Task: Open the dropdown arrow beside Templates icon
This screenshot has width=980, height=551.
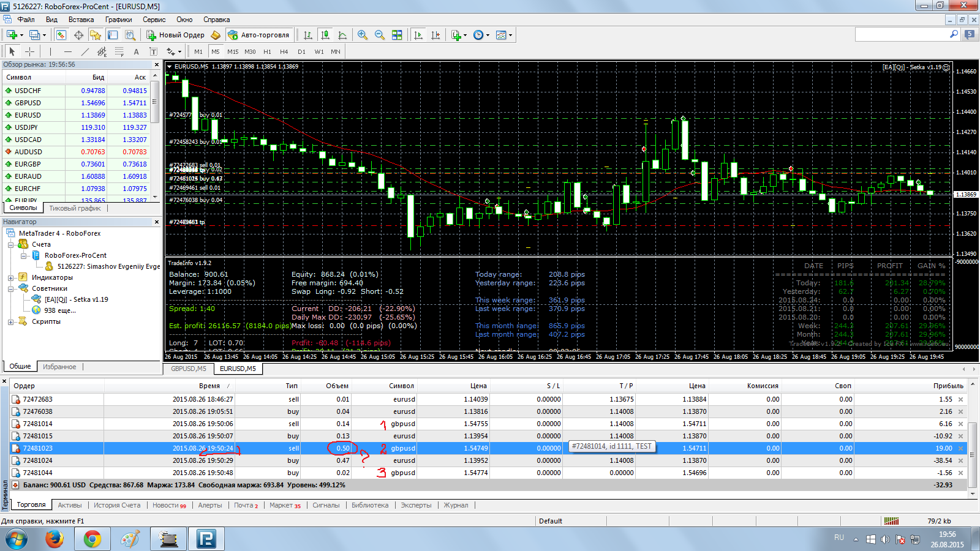Action: [x=510, y=35]
